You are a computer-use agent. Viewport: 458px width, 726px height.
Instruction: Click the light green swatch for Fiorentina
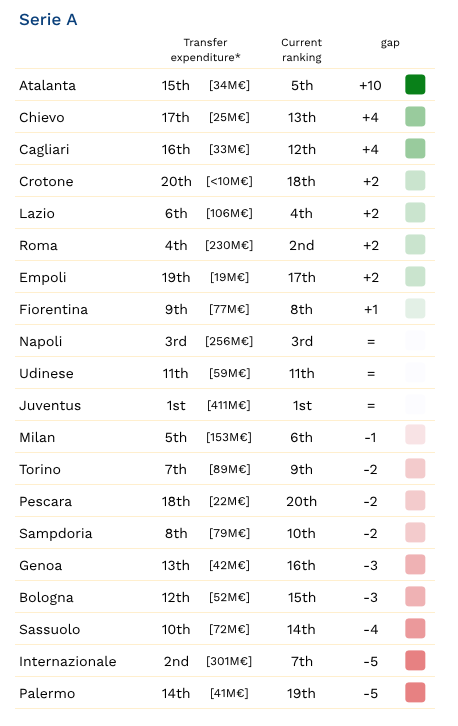pyautogui.click(x=415, y=309)
